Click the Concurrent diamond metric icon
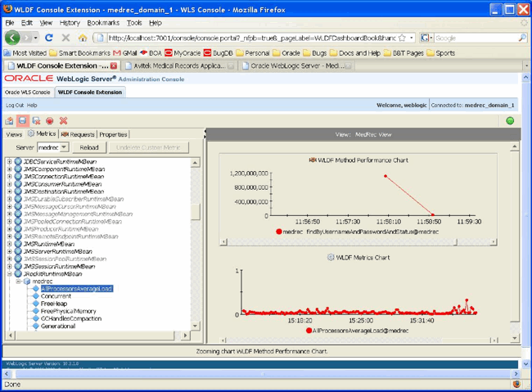 [x=36, y=296]
